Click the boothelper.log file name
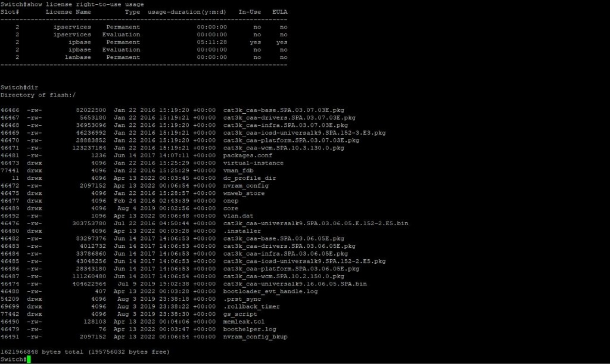Screen dimensions: 610x364 pos(250,329)
